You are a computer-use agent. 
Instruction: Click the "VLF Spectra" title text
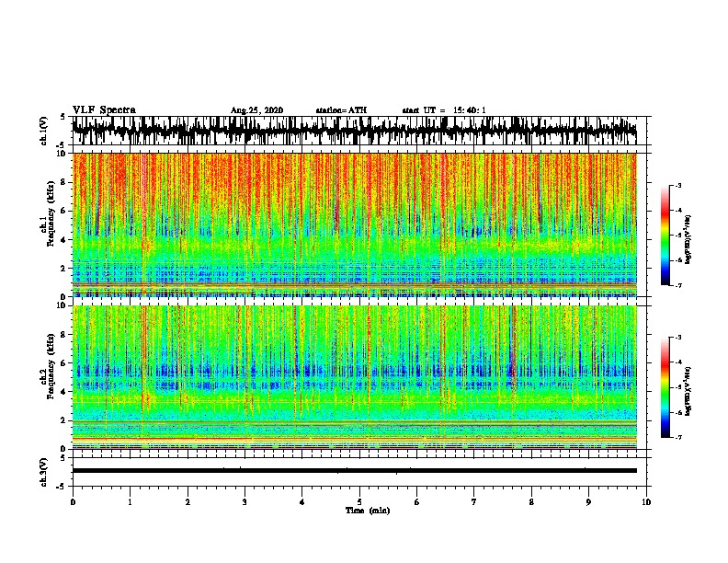coord(104,110)
